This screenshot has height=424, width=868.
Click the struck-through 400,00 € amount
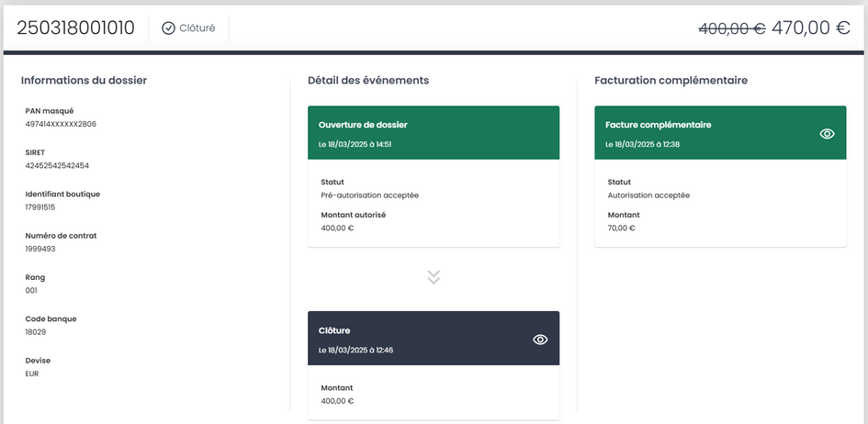732,28
